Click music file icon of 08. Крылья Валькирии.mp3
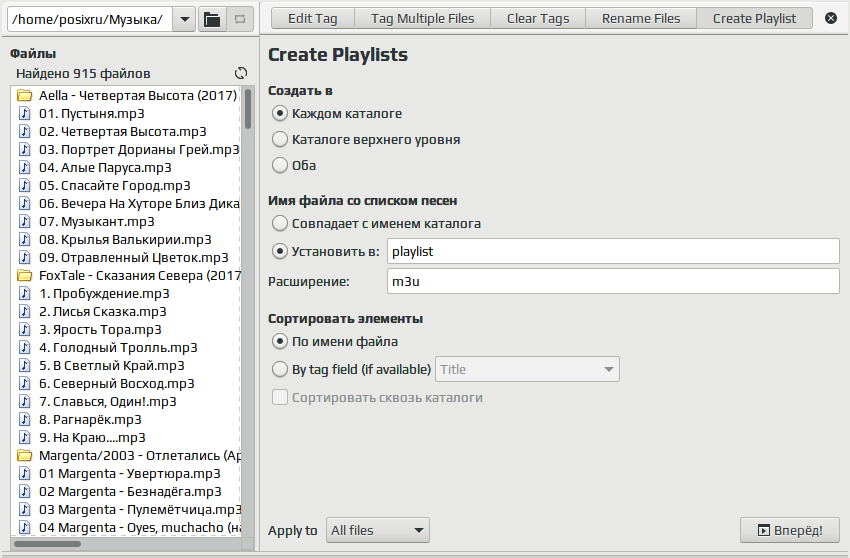This screenshot has width=850, height=558. coord(24,239)
